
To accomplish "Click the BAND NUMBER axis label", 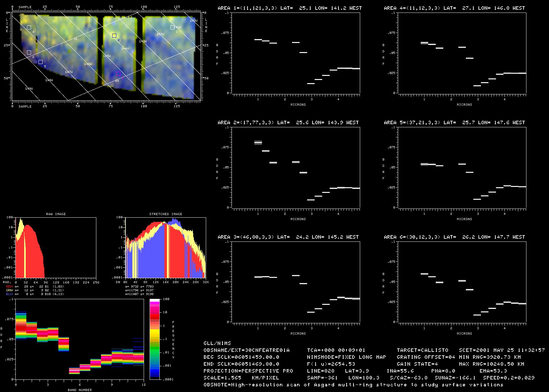I will pyautogui.click(x=80, y=390).
